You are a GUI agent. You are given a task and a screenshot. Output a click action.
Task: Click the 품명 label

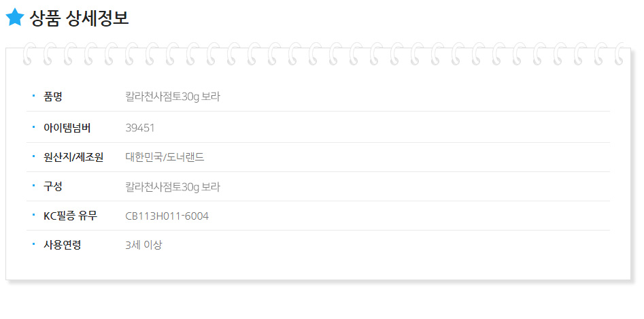(x=52, y=97)
